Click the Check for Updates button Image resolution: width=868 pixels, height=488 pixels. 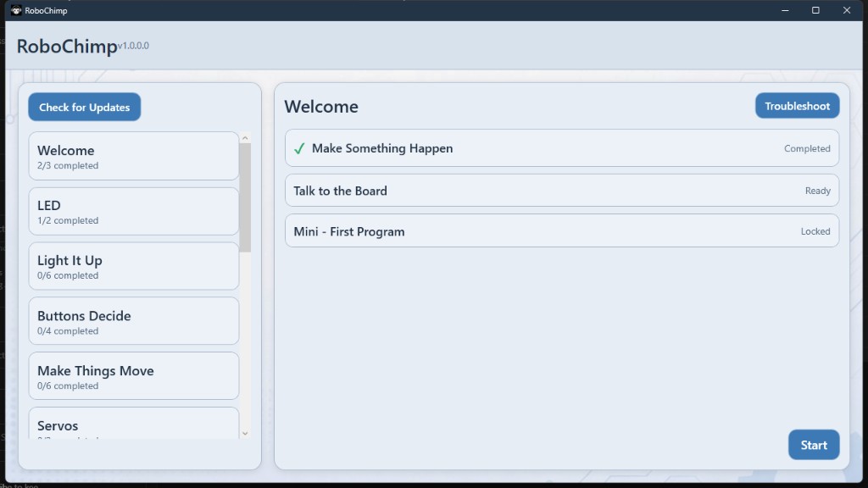[x=84, y=107]
